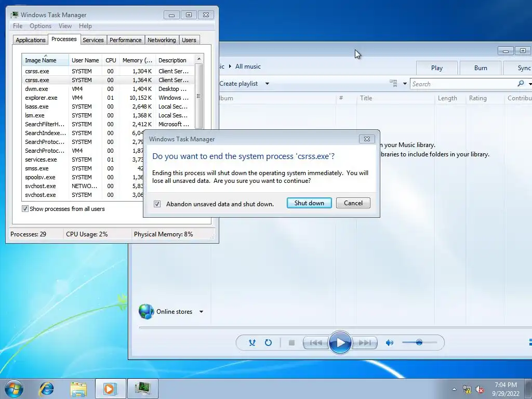The image size is (532, 399).
Task: Click the Task Manager taskbar icon
Action: tap(142, 389)
